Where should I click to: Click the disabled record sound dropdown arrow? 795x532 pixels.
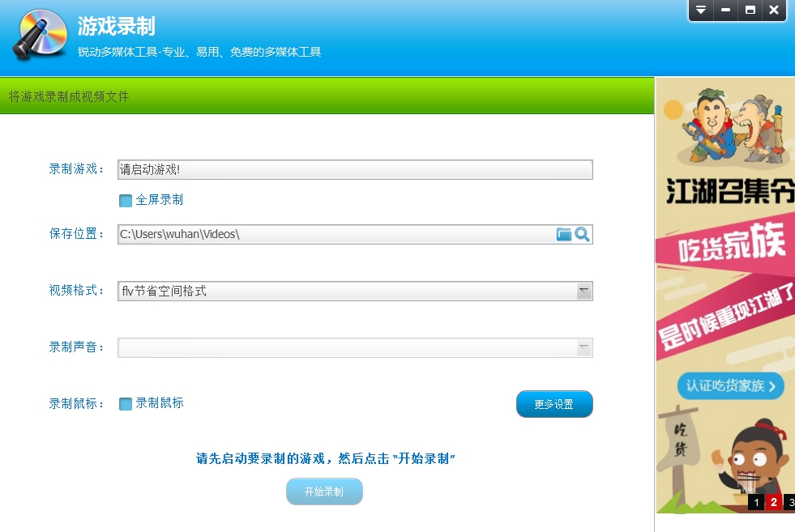click(584, 347)
